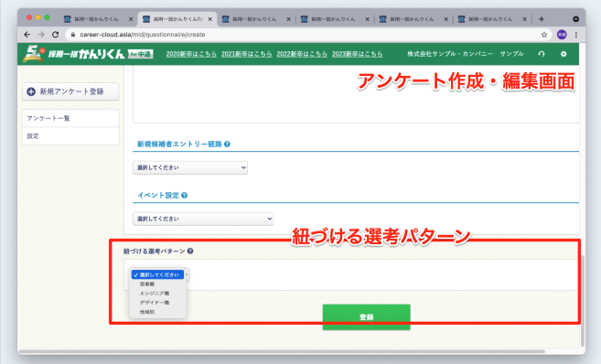Screen dimensions: 601x364
Task: Click the browser forward arrow
Action: [41, 35]
